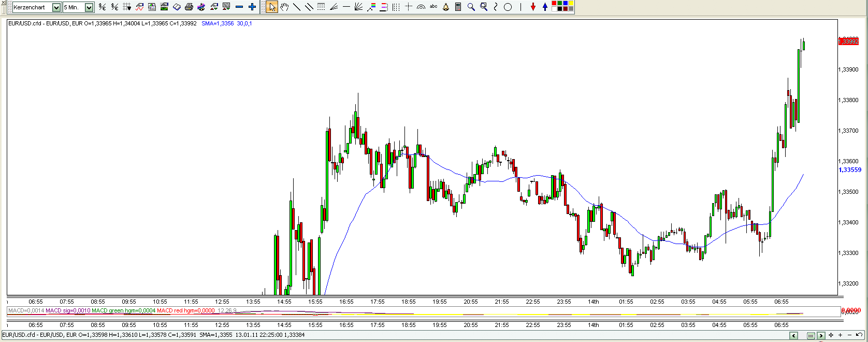Image resolution: width=868 pixels, height=342 pixels.
Task: Open the 5 Min. timeframe dropdown
Action: (89, 7)
